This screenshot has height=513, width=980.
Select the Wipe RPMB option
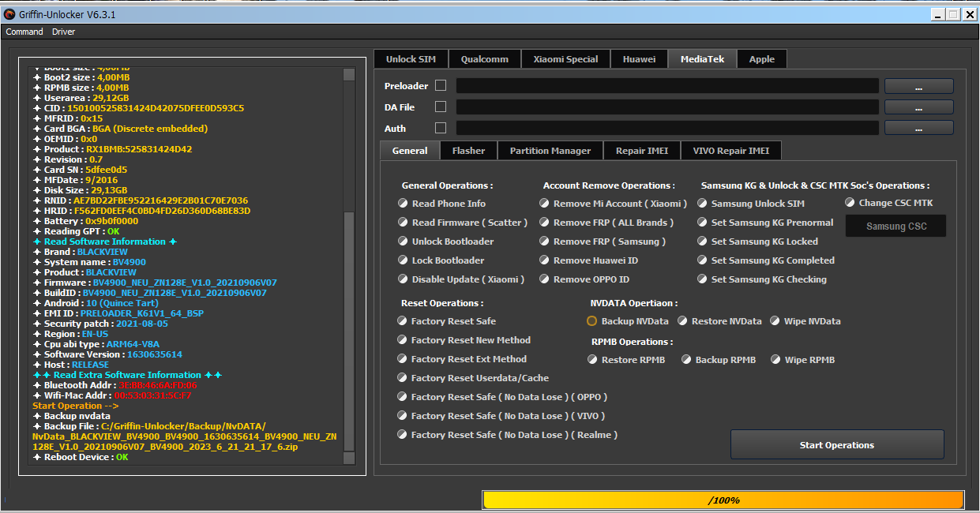(x=802, y=360)
